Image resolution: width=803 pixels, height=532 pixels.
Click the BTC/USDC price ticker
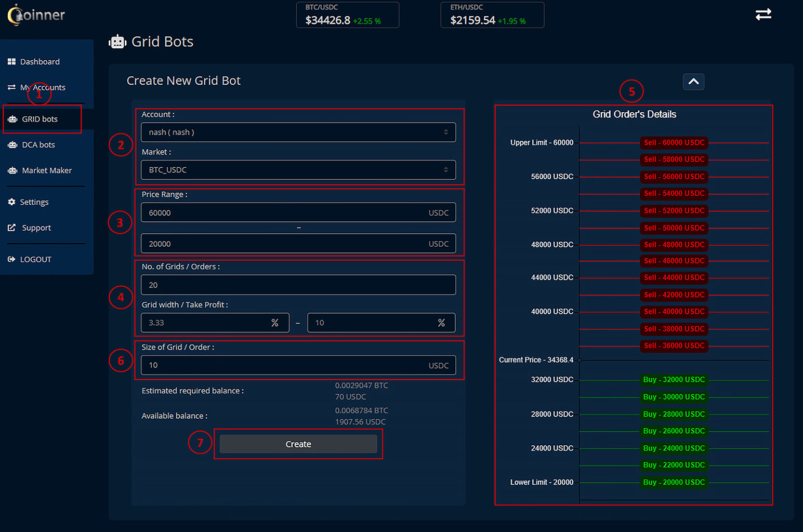(347, 15)
